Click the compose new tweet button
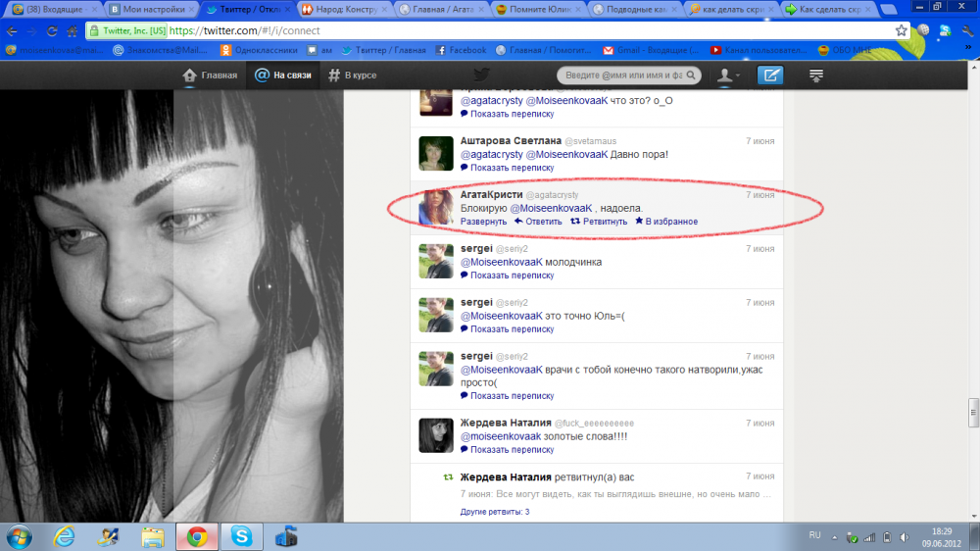The image size is (980, 551). point(770,75)
